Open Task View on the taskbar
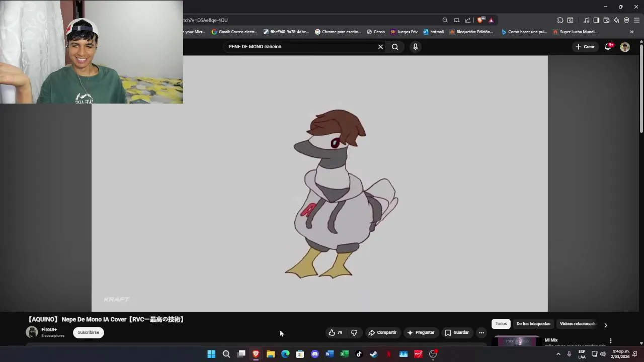The image size is (644, 362). tap(241, 354)
